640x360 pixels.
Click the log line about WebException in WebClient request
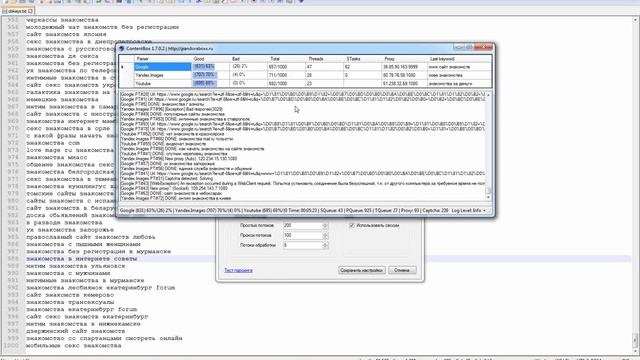(302, 184)
